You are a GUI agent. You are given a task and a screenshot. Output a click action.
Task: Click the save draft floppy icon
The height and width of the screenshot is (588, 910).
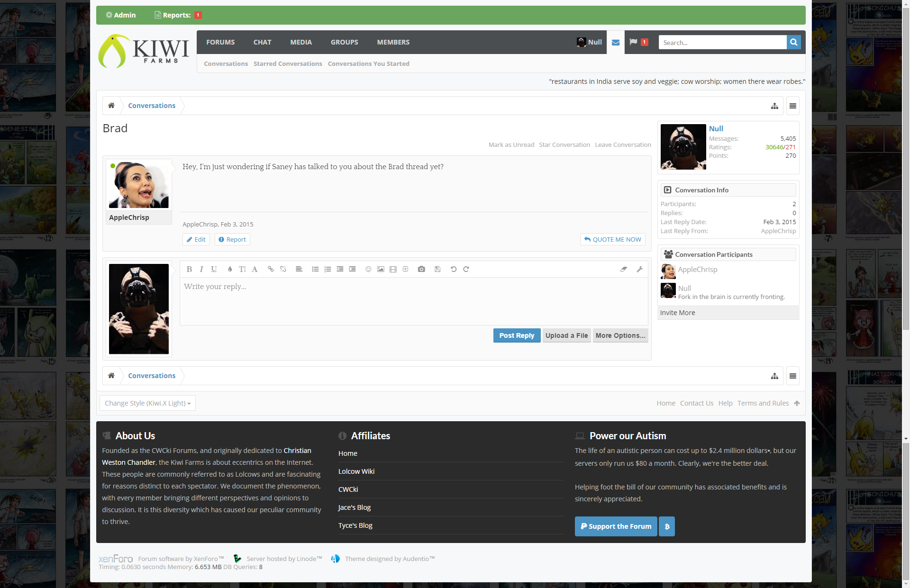point(437,269)
